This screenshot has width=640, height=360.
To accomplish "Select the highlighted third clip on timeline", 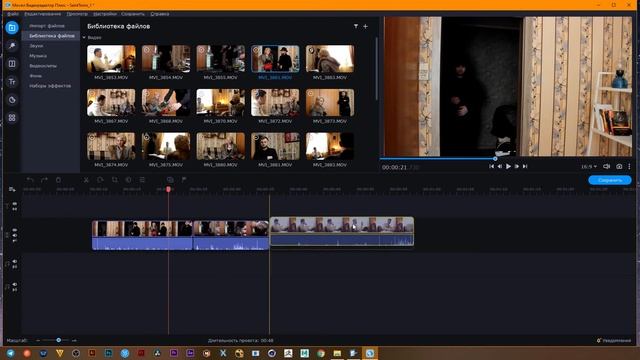I will pos(342,231).
